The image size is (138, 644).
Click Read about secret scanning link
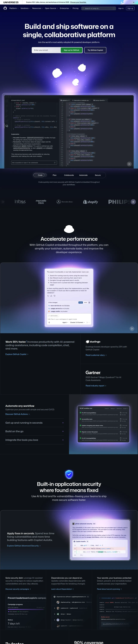click(x=109, y=589)
